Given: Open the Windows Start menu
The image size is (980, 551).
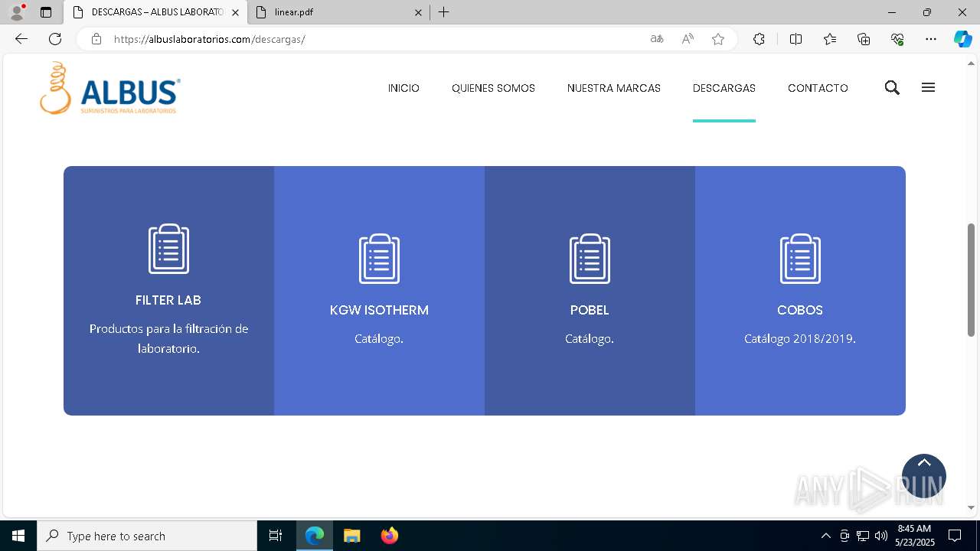Looking at the screenshot, I should click(x=18, y=536).
